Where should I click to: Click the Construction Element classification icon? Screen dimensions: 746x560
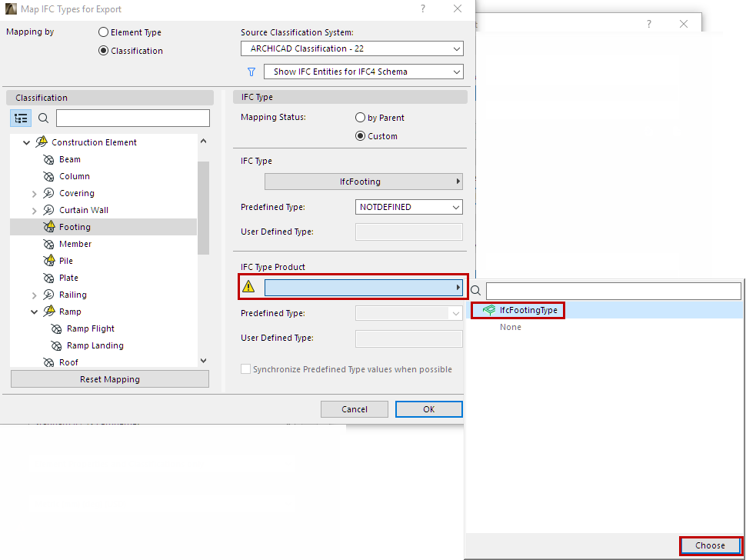coord(42,142)
